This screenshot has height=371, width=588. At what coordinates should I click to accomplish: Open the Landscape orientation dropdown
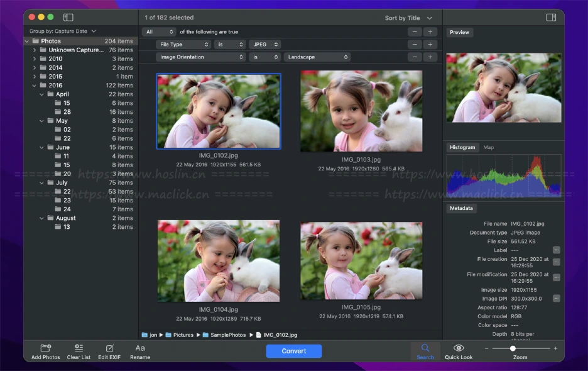(x=317, y=57)
